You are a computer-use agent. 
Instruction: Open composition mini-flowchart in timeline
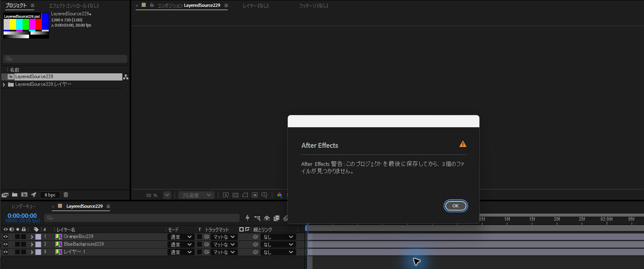pyautogui.click(x=257, y=218)
